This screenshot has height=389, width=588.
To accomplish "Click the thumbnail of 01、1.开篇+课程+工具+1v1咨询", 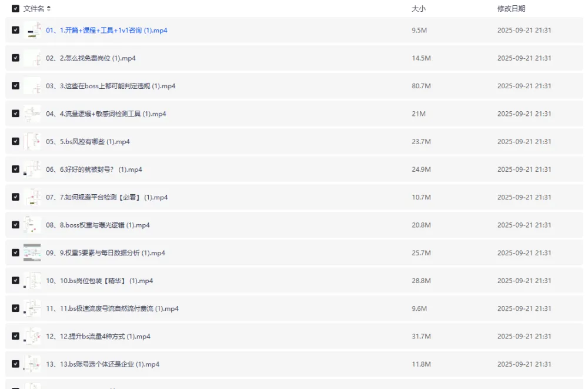I will [32, 30].
